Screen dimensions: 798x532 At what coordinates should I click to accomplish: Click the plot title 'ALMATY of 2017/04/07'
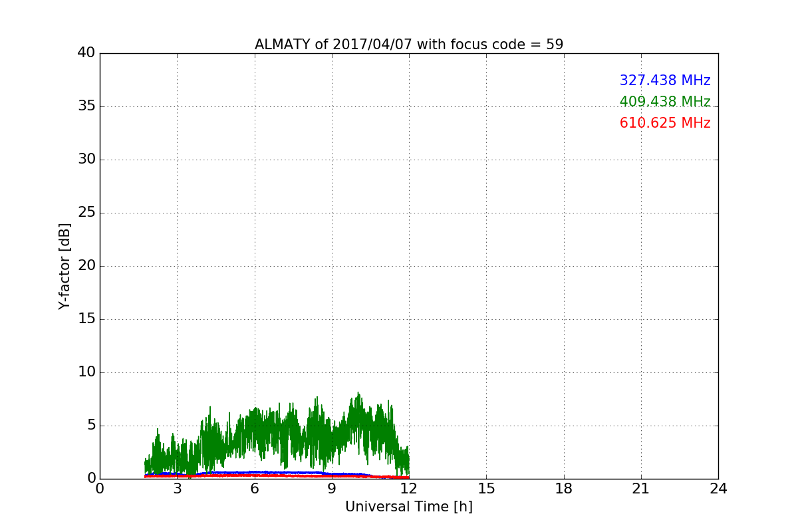click(x=409, y=45)
